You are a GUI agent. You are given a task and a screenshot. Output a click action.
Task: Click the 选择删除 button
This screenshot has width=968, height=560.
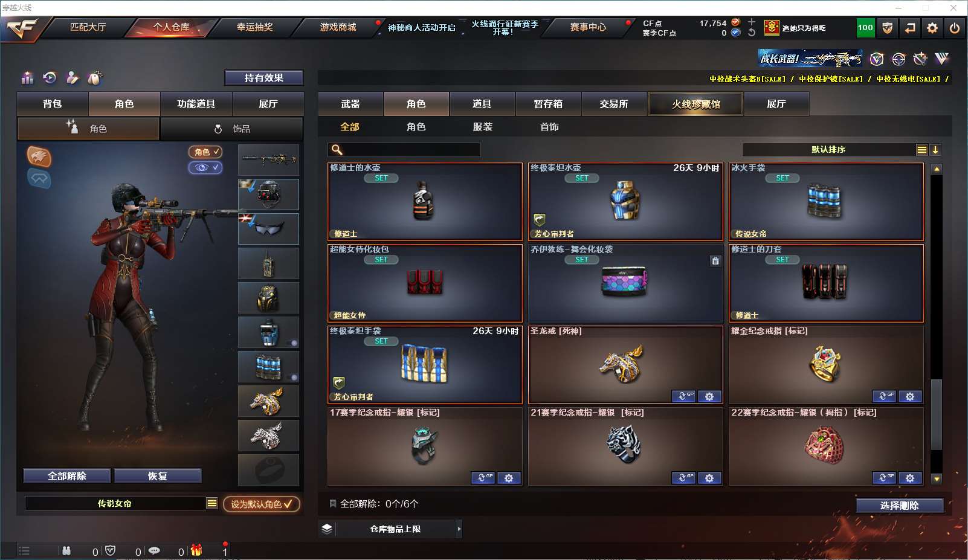coord(900,506)
